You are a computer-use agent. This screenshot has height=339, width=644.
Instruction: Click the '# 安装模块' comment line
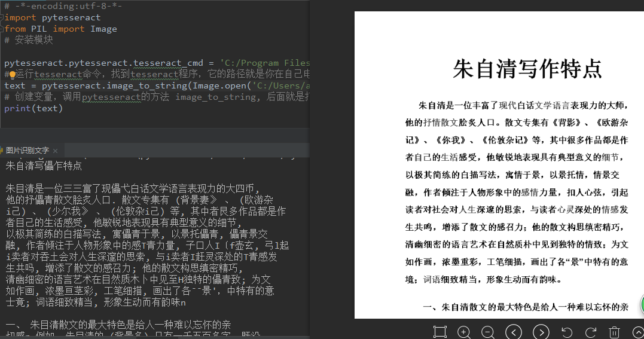pos(28,40)
